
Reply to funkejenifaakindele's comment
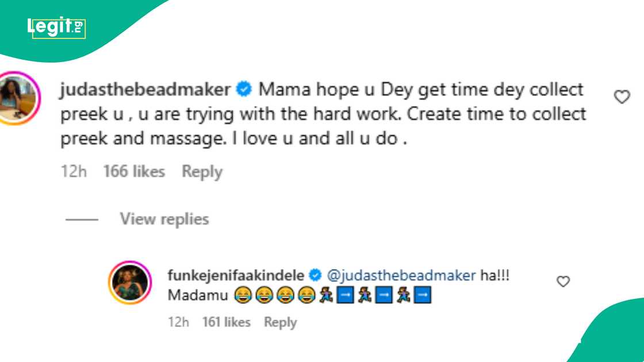280,322
